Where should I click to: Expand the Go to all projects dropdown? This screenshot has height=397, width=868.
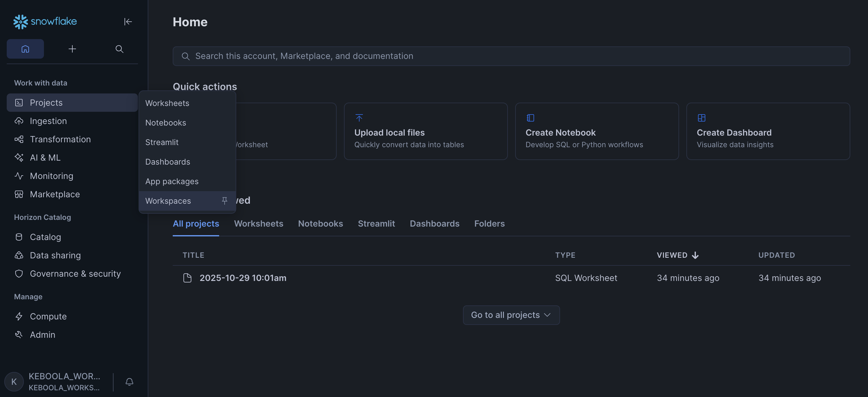[511, 315]
